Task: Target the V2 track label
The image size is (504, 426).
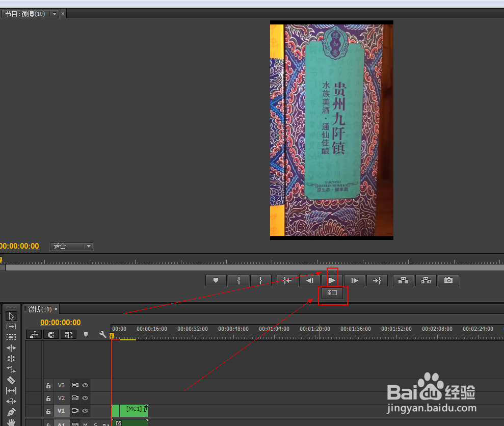Action: tap(61, 398)
